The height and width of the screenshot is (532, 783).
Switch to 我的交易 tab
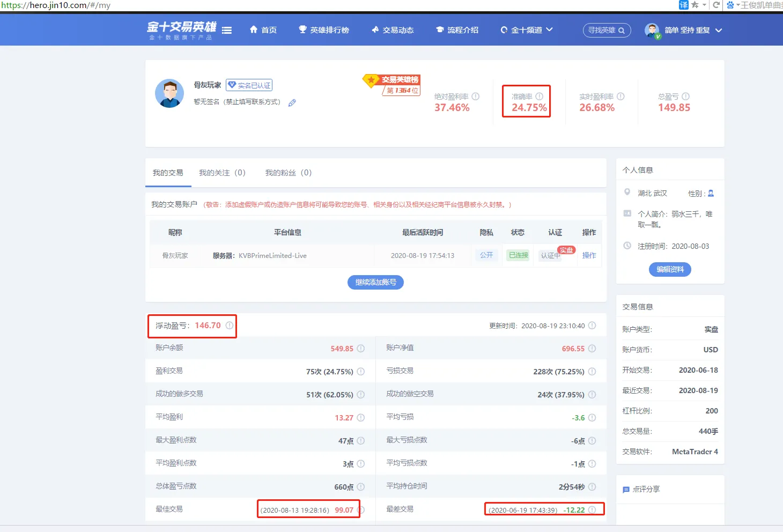coord(168,173)
